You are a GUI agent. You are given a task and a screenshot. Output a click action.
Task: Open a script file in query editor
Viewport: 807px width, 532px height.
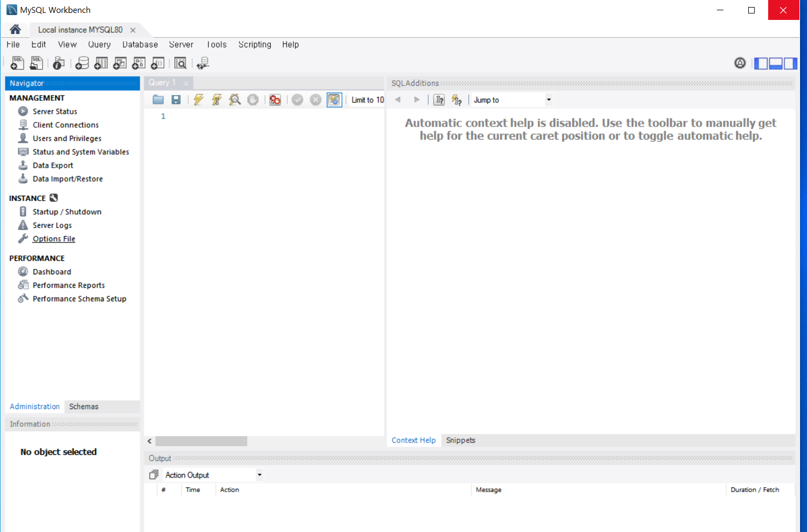pyautogui.click(x=158, y=100)
